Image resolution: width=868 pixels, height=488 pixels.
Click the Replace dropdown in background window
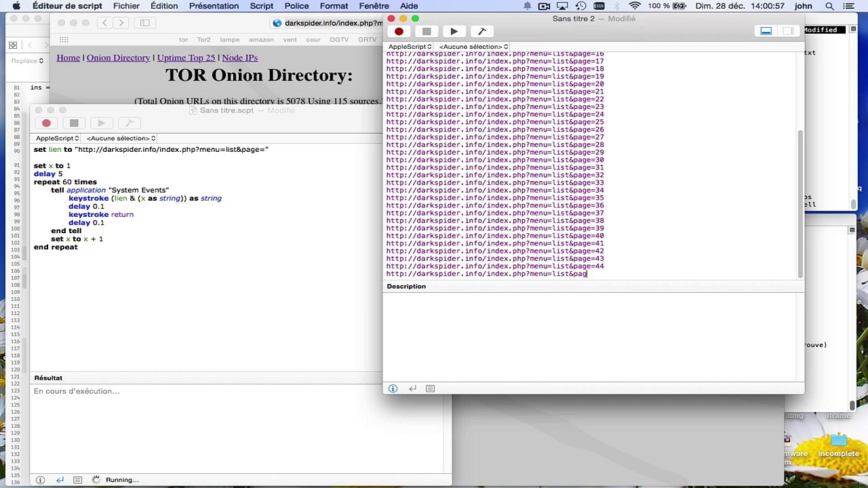click(x=27, y=61)
